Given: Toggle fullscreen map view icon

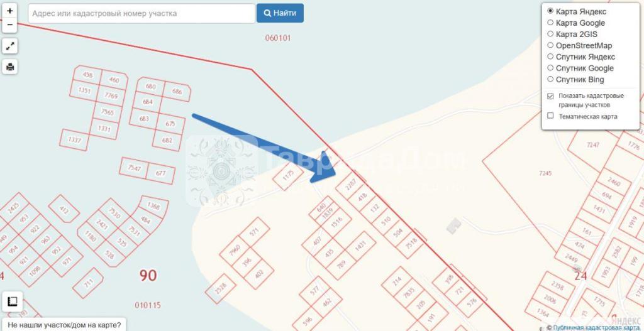Looking at the screenshot, I should 10,46.
